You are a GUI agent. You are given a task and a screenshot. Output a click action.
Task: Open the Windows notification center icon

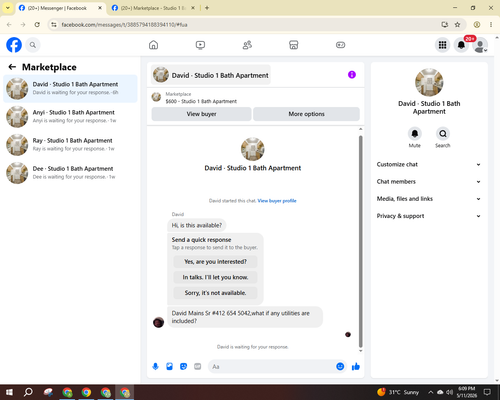(487, 392)
